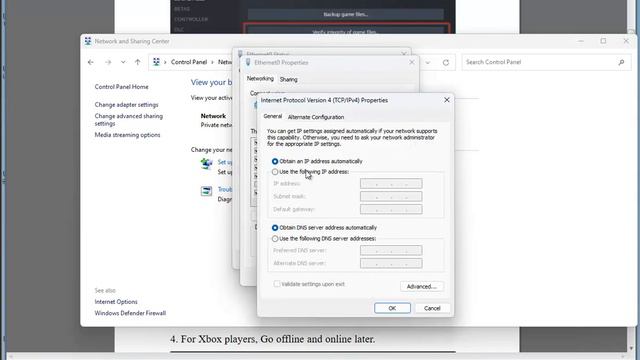Close the Ethernet0 Properties window
Image resolution: width=640 pixels, height=360 pixels.
411,62
